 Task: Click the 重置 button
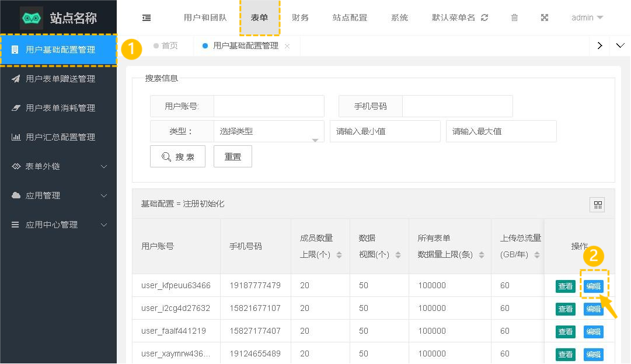point(233,156)
